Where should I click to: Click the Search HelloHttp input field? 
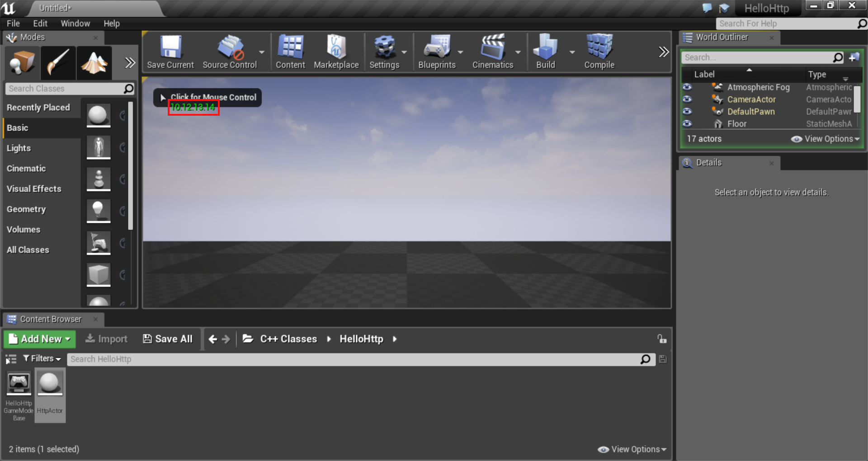353,359
